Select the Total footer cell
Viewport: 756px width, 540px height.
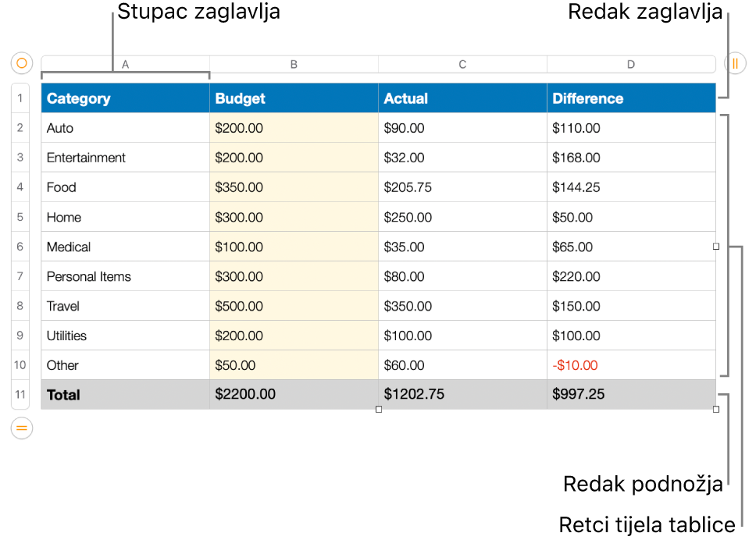[125, 395]
